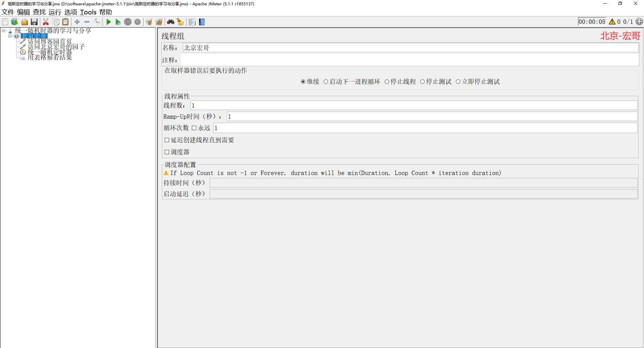Check the 永远 loop forever checkbox
This screenshot has height=348, width=644.
pos(194,128)
